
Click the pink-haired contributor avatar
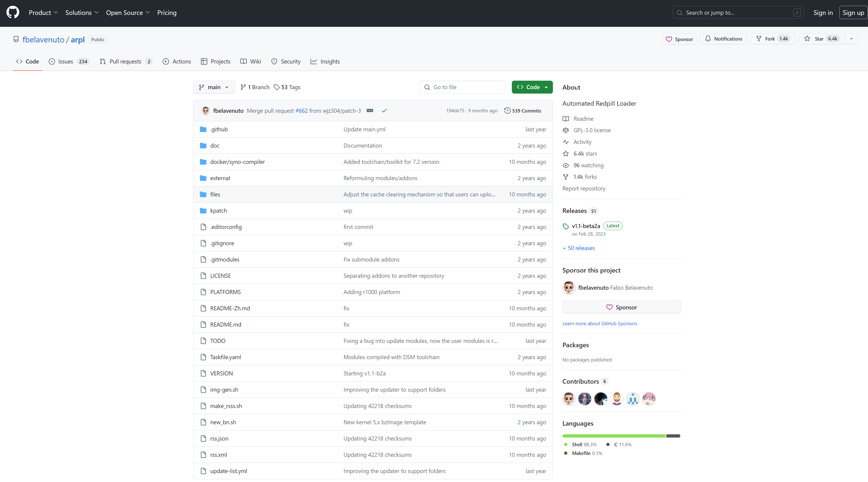tap(649, 399)
